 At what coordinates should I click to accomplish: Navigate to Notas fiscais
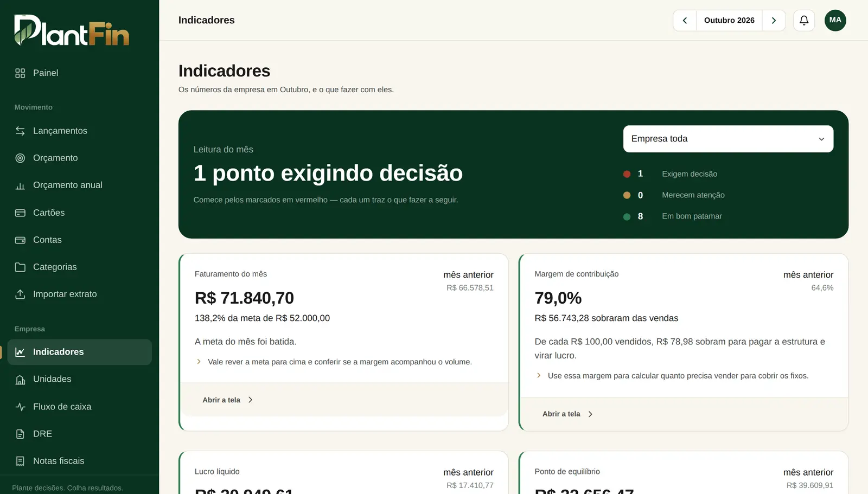point(79,461)
